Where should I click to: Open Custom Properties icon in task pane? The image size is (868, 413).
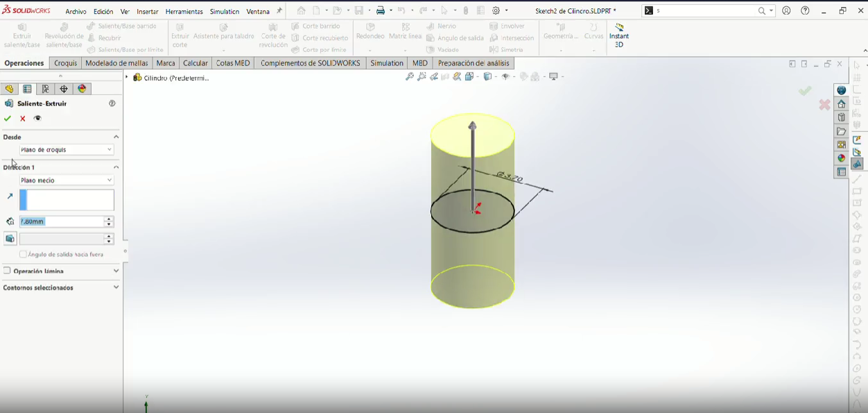pyautogui.click(x=842, y=172)
